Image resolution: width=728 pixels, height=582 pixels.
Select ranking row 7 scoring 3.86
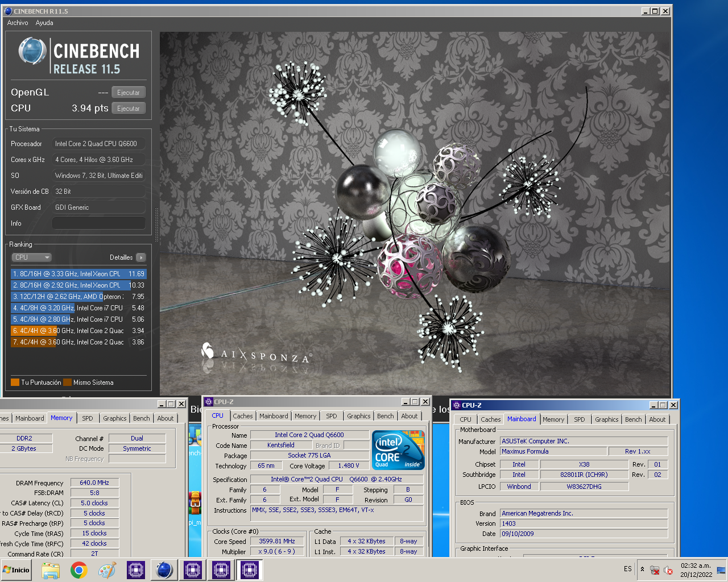[x=78, y=342]
